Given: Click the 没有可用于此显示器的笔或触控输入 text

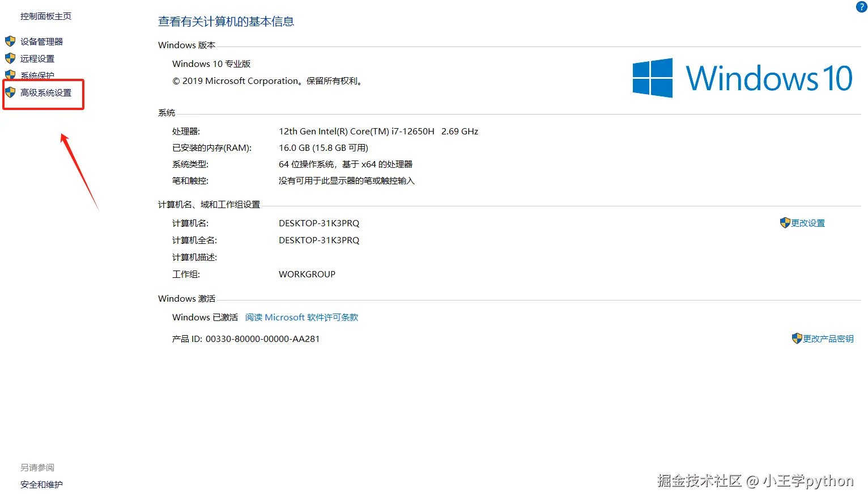Looking at the screenshot, I should pos(347,180).
